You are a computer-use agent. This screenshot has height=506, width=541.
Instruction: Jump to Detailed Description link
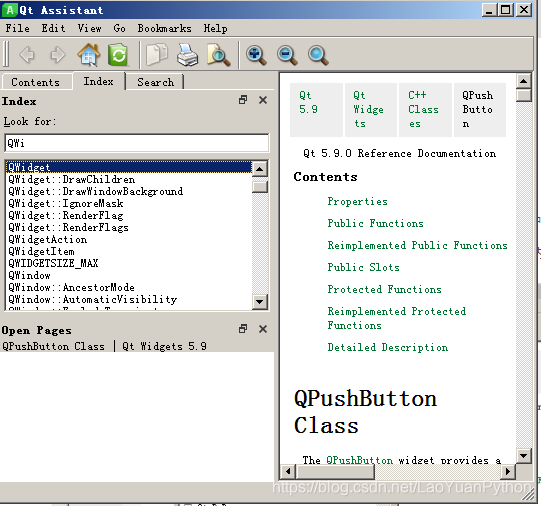pyautogui.click(x=388, y=347)
